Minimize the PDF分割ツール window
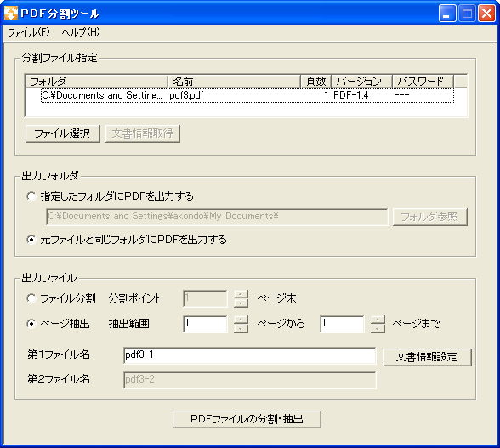The width and height of the screenshot is (500, 448). 447,14
